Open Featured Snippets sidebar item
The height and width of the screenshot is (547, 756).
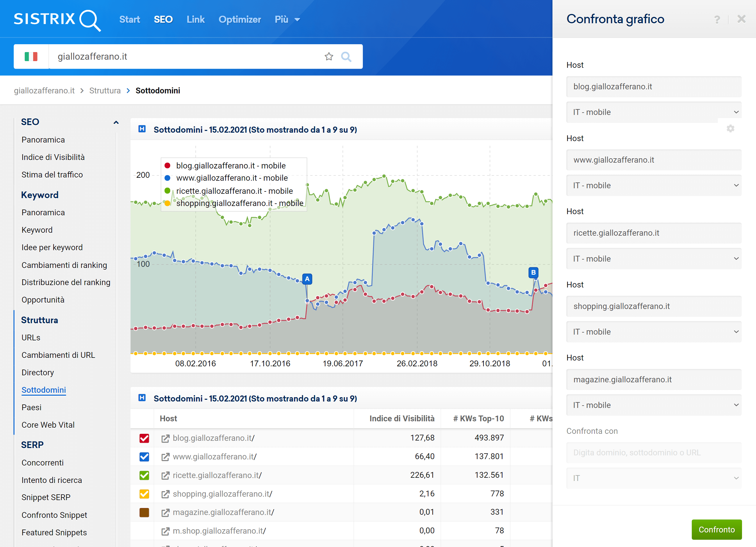click(x=54, y=533)
